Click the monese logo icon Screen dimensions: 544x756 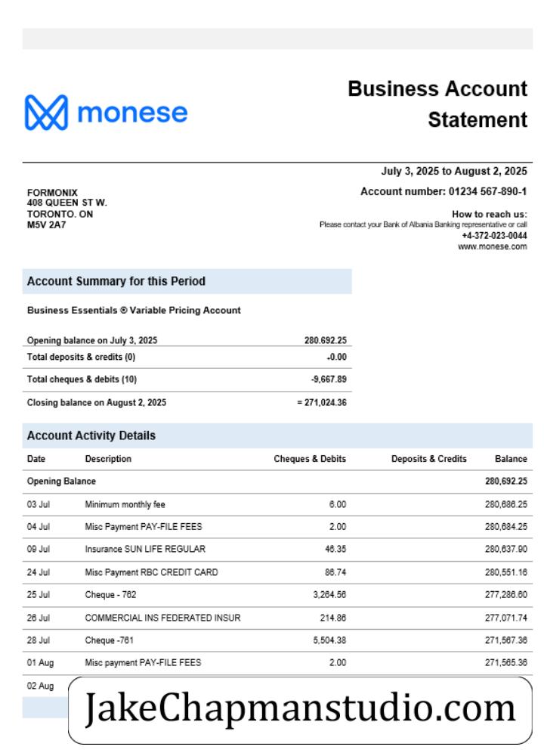click(x=46, y=113)
